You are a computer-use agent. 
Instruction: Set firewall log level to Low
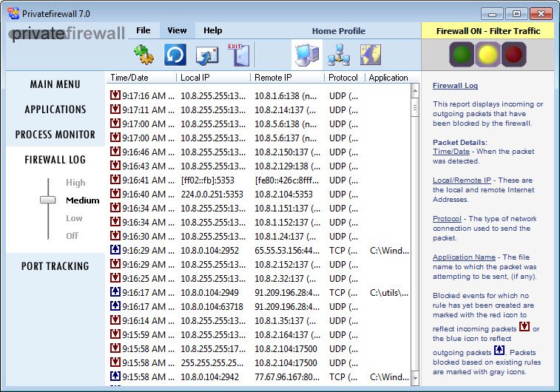coord(74,218)
